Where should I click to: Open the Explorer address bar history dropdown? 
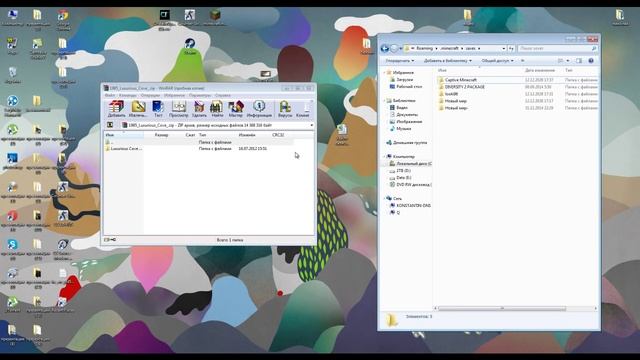(x=503, y=48)
